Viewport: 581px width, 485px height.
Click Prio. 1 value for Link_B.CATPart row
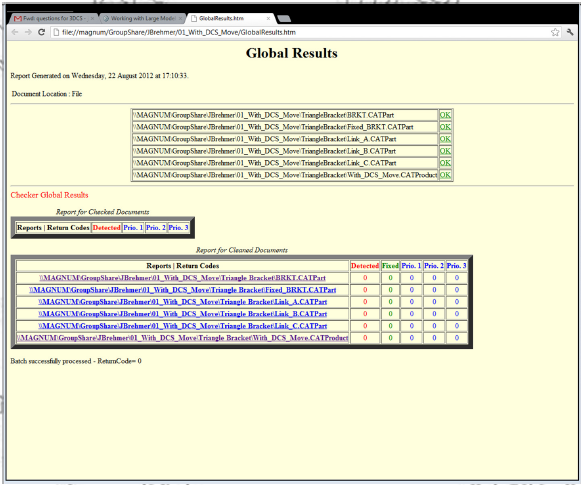coord(411,314)
